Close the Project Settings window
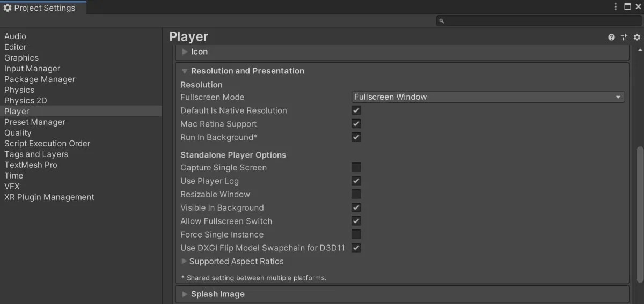644x304 pixels. (x=638, y=7)
